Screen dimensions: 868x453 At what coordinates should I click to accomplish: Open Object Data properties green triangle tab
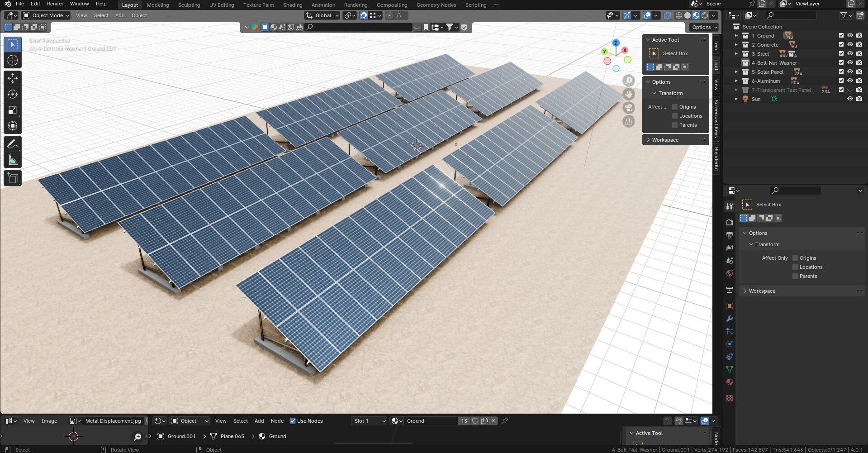pos(729,369)
